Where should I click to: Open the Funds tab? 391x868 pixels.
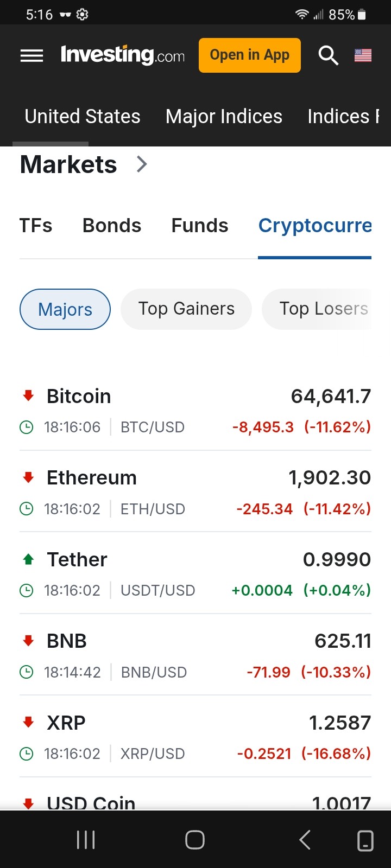pos(200,226)
